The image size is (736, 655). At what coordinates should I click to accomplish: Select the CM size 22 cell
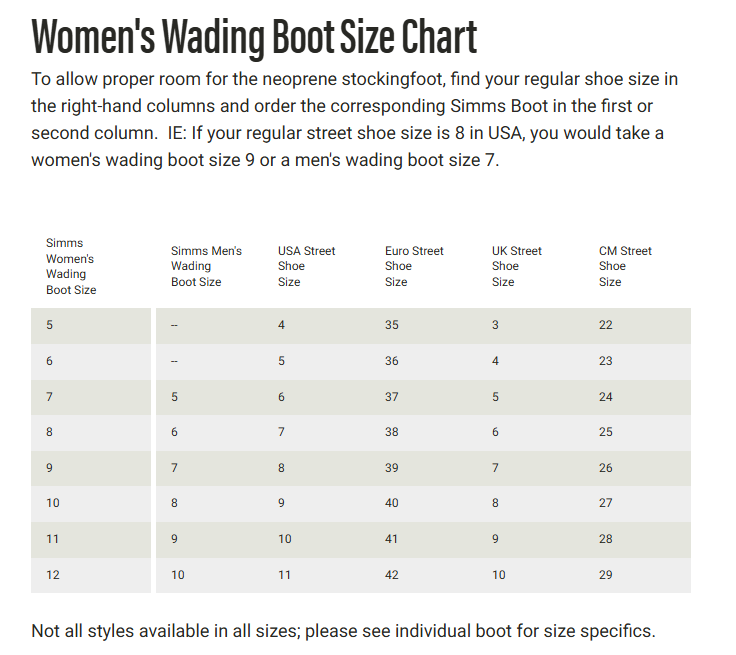click(x=606, y=325)
